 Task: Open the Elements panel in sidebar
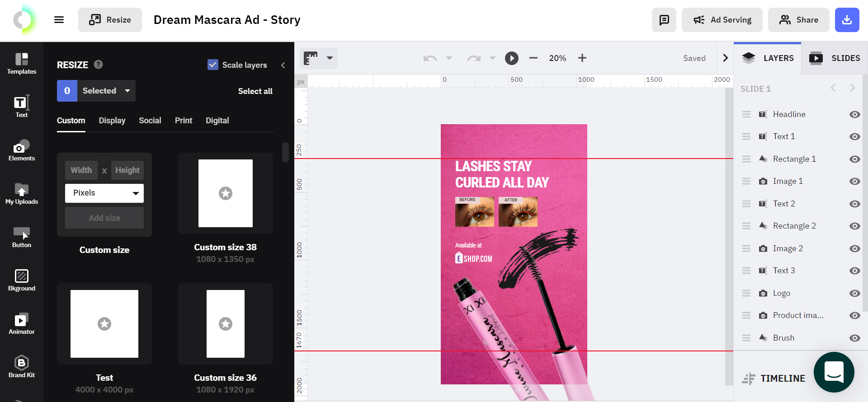21,150
